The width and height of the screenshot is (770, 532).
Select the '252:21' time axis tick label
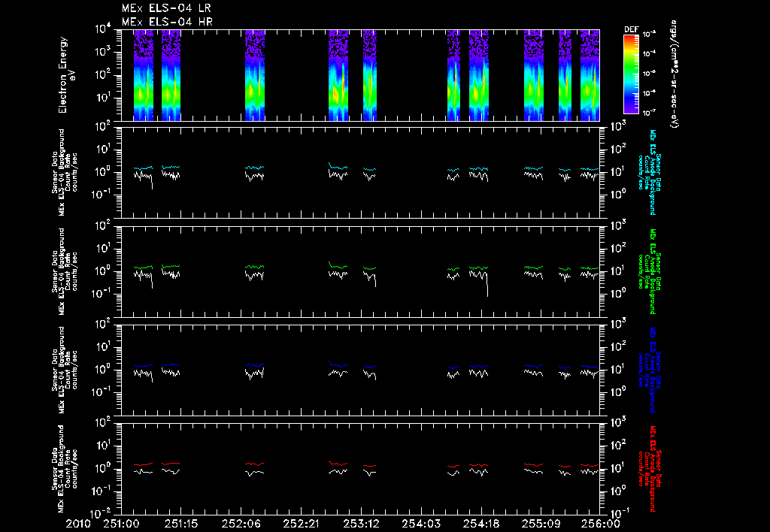tap(301, 524)
